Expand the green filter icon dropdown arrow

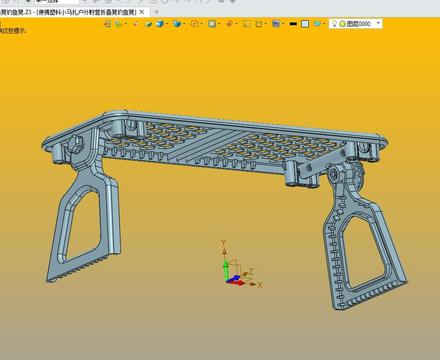[125, 24]
